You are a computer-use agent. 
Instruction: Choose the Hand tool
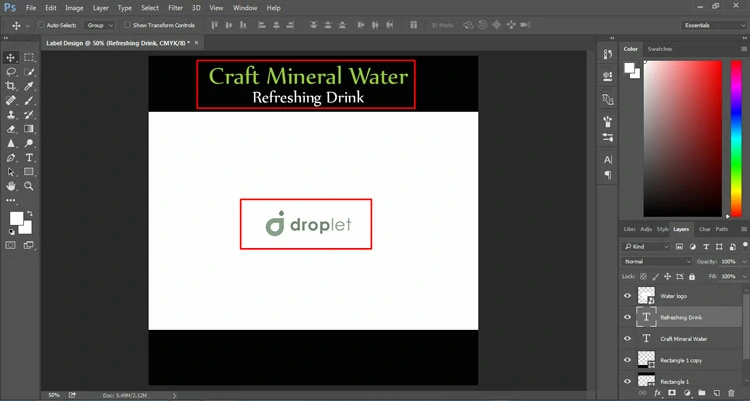coord(11,186)
